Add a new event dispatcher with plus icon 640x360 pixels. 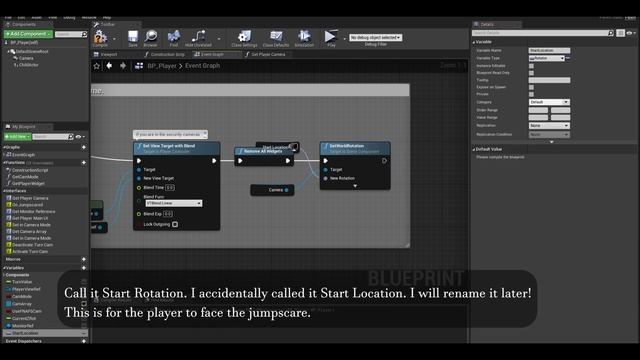tap(84, 341)
